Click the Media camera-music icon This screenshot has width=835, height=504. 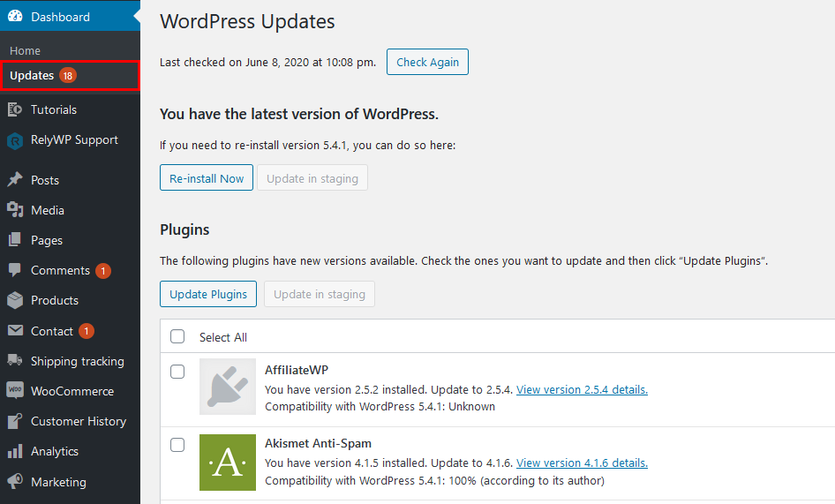(x=15, y=210)
